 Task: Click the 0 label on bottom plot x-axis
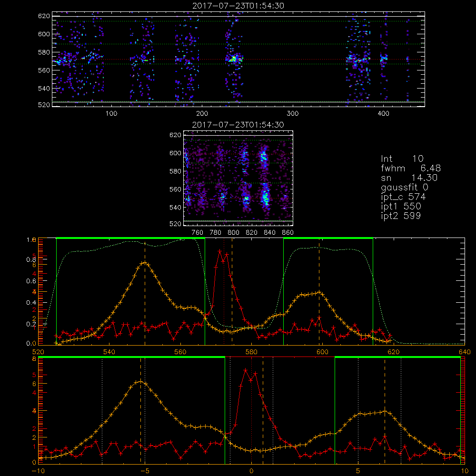coord(251,471)
